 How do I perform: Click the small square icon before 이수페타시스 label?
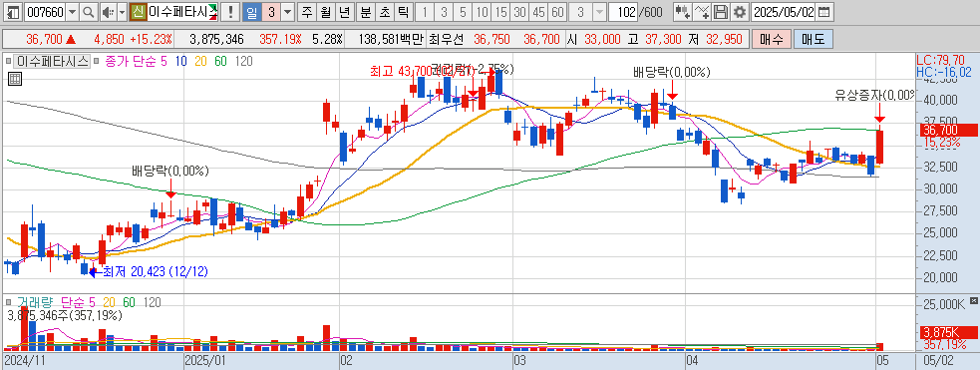coord(8,61)
